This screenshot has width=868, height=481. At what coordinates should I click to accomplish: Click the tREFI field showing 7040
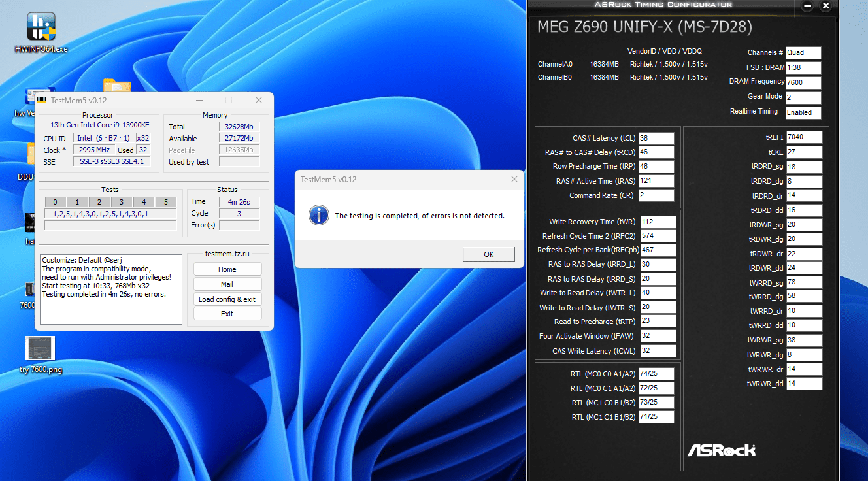click(804, 137)
